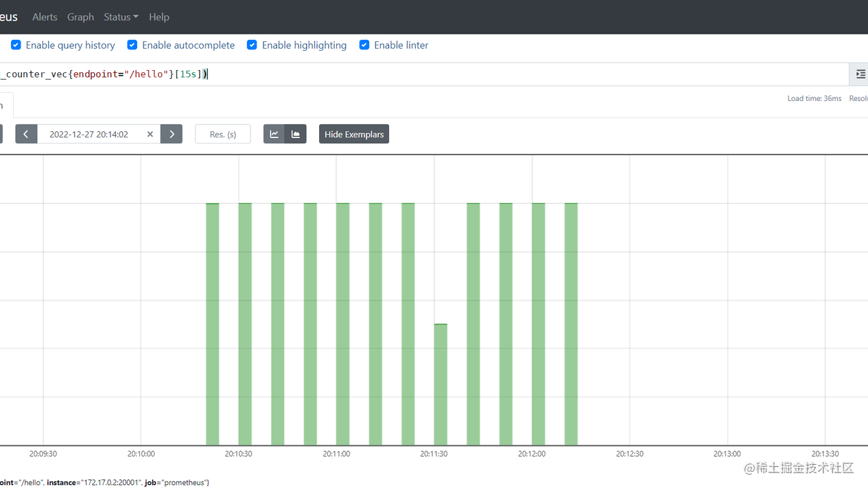868x489 pixels.
Task: Click the spacer icon left of the back arrow
Action: pos(3,133)
